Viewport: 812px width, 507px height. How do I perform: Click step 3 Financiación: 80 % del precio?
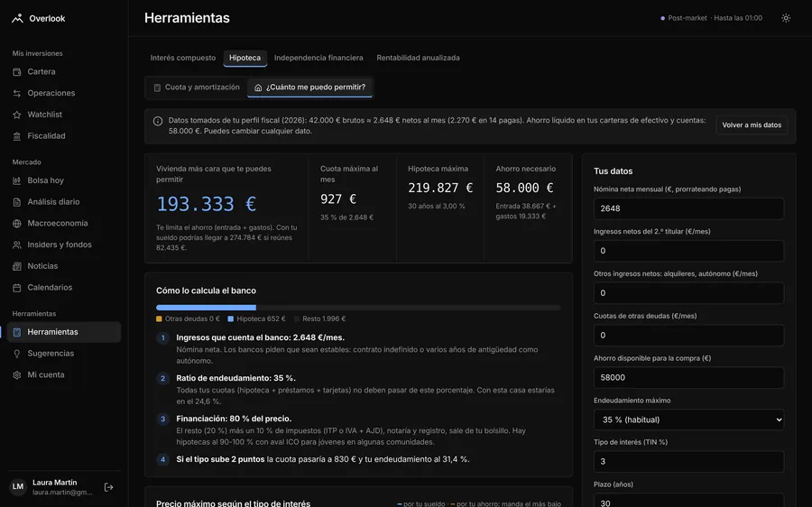[x=234, y=419]
